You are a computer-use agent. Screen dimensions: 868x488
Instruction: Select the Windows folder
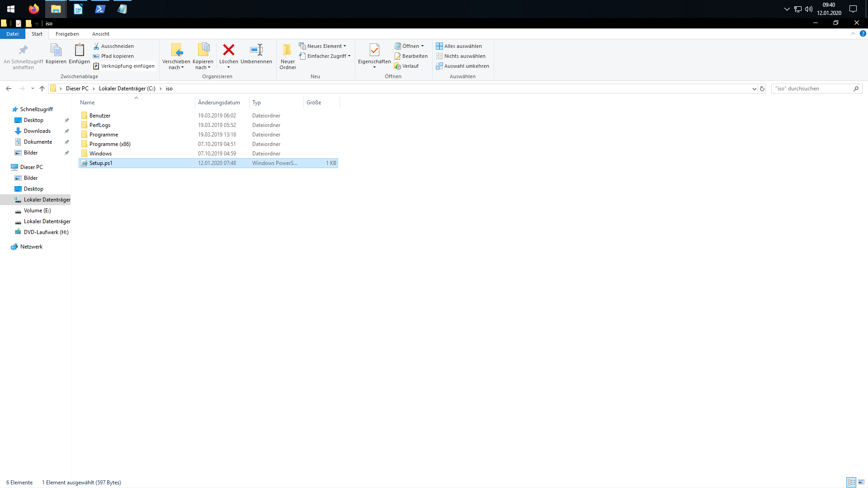tap(208, 154)
